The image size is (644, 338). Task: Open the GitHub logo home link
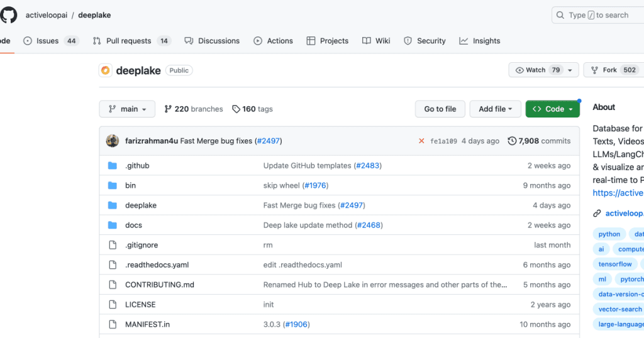click(x=8, y=15)
